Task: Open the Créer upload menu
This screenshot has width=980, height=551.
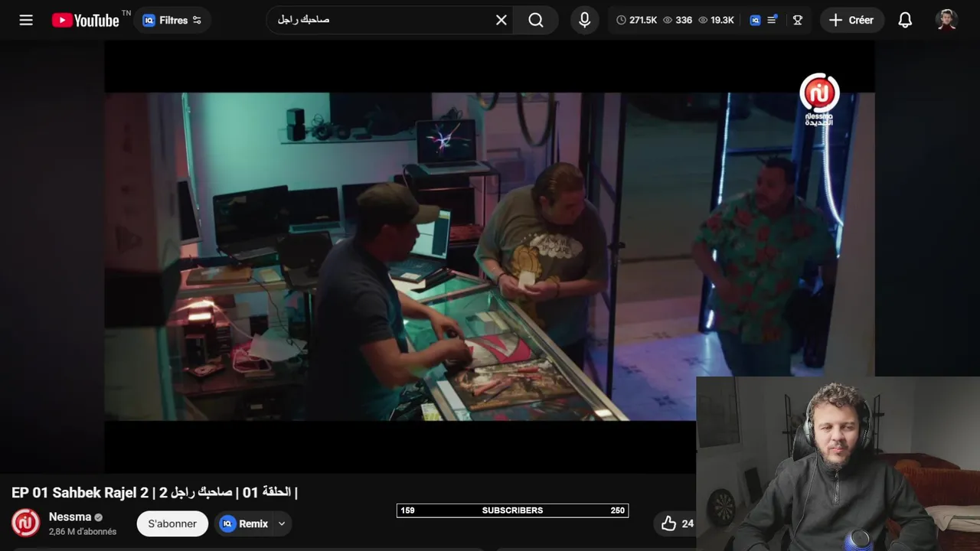Action: [x=851, y=20]
